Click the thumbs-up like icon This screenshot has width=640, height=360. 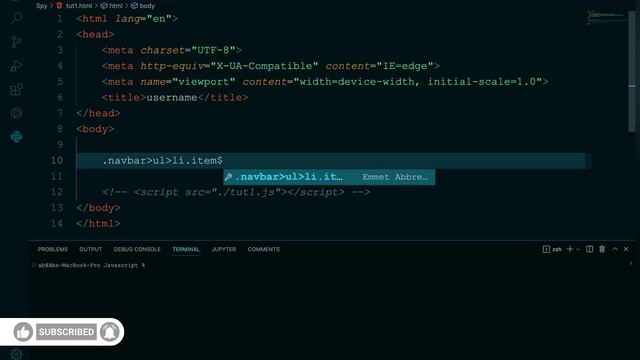(23, 332)
